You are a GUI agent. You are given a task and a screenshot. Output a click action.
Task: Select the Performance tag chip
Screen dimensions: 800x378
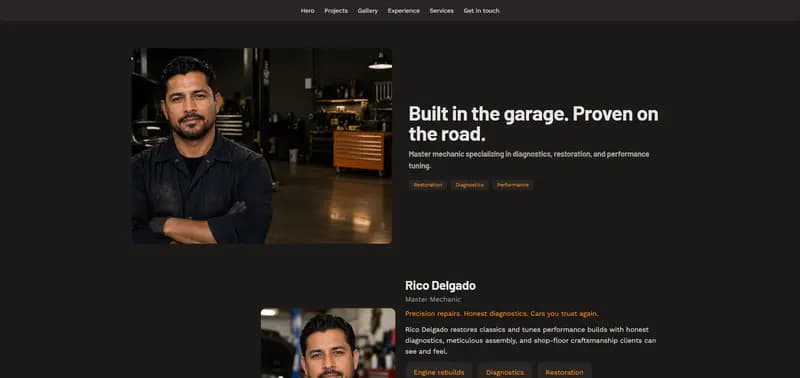[x=513, y=185]
